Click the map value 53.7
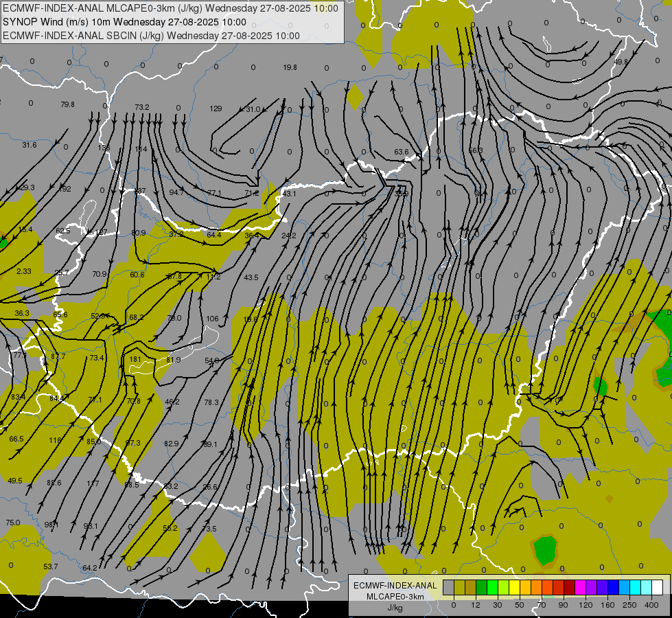This screenshot has height=618, width=672. [51, 566]
